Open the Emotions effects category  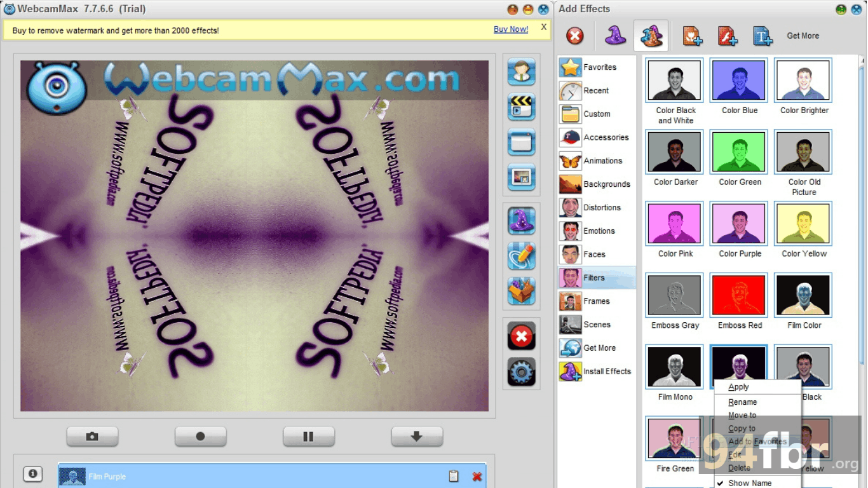click(597, 231)
